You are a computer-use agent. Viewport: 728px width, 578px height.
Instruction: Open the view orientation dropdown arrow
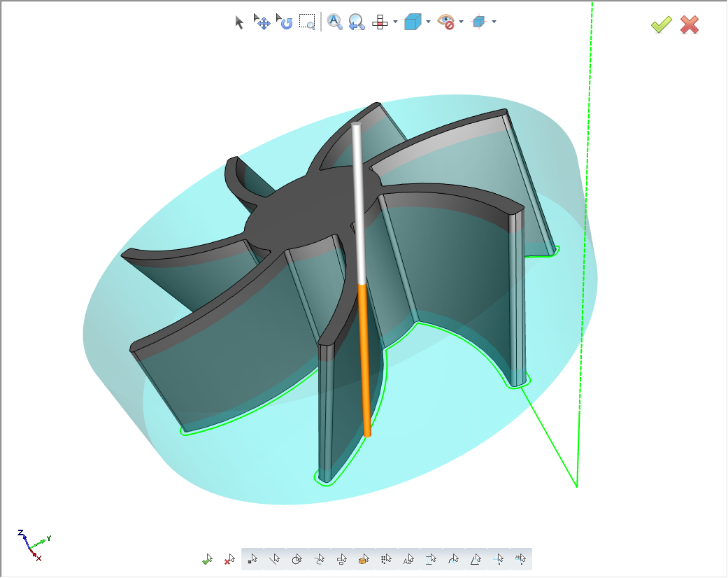pos(427,22)
